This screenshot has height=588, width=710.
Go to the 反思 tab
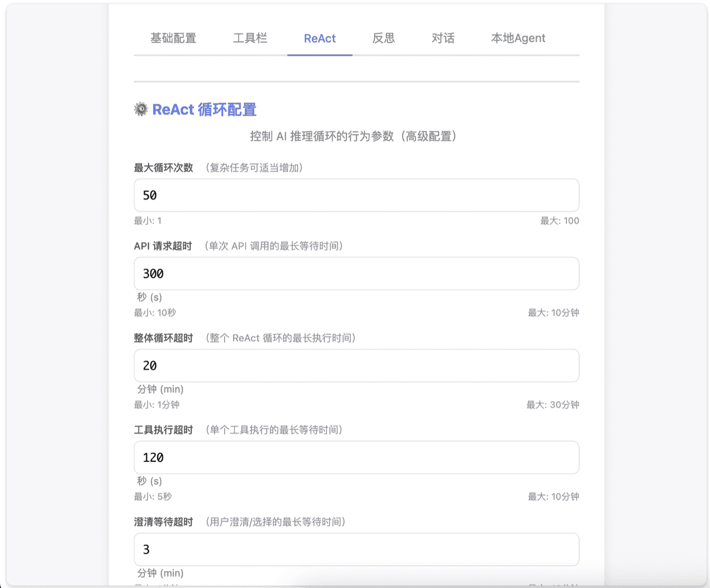click(x=383, y=39)
